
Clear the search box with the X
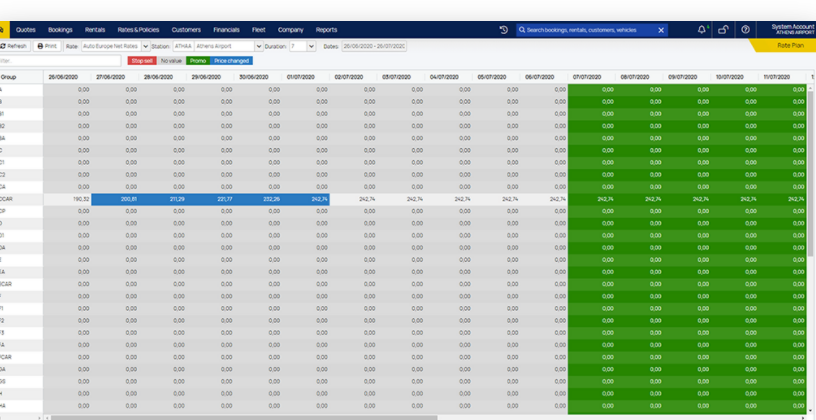(661, 30)
